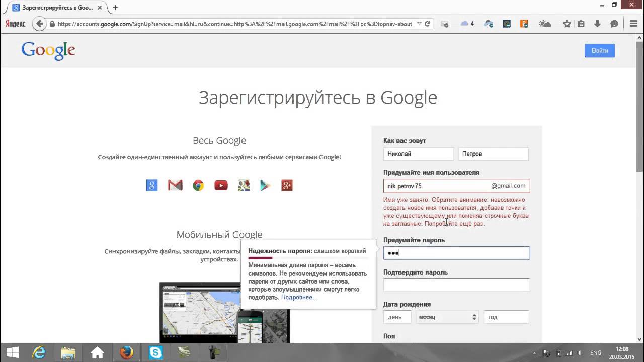Viewport: 644px width, 362px height.
Task: Open the месяц birth month dropdown
Action: click(x=447, y=317)
